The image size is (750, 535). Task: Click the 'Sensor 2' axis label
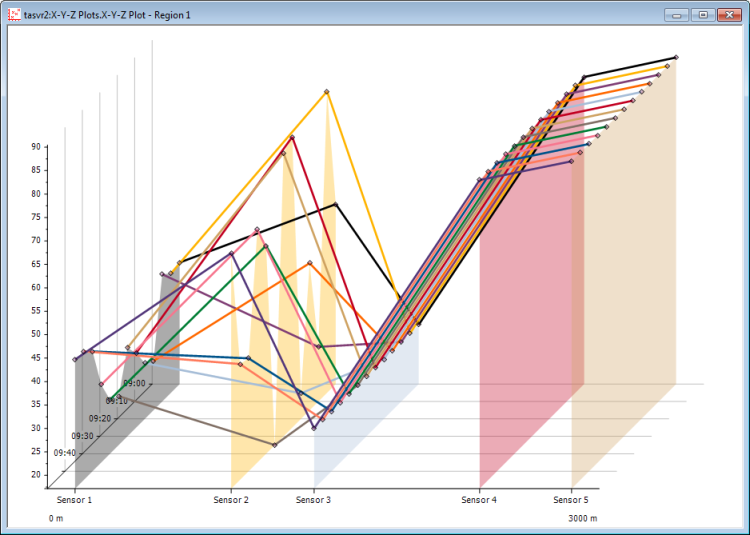pyautogui.click(x=231, y=500)
